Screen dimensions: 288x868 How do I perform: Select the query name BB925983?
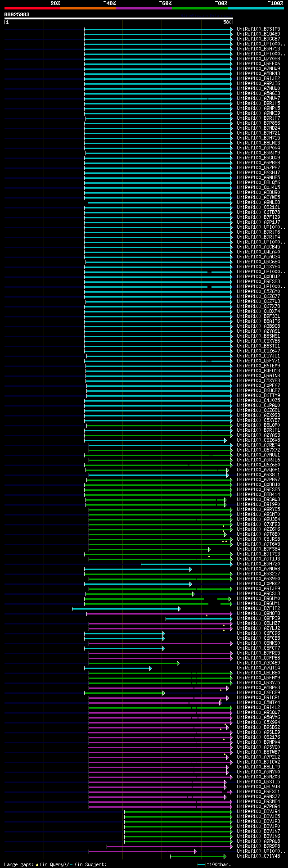point(17,14)
